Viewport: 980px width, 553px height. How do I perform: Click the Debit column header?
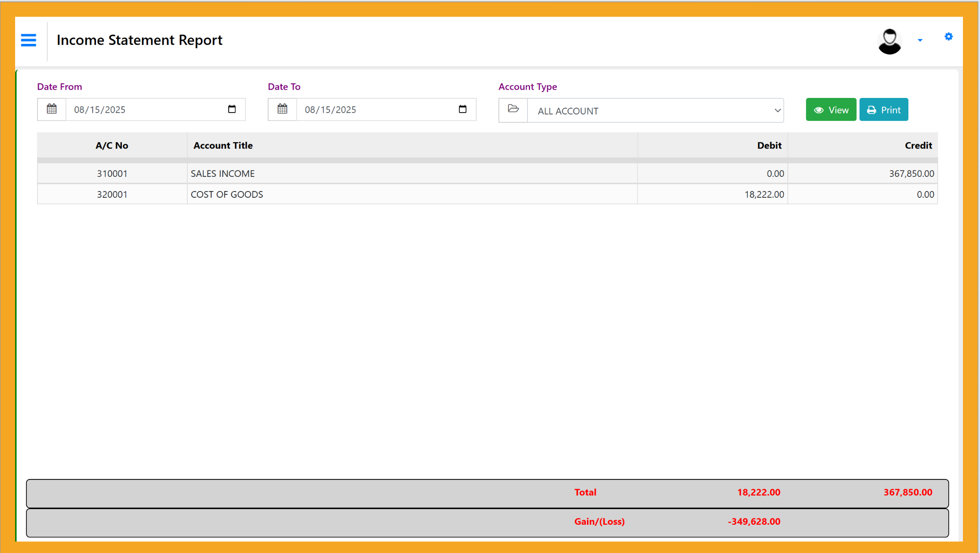pyautogui.click(x=769, y=145)
